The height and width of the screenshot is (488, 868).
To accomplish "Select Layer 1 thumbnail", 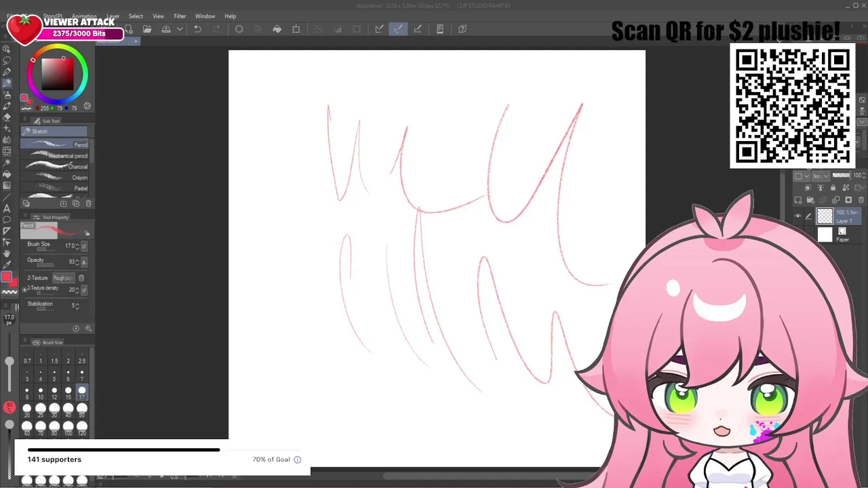I will tap(825, 216).
